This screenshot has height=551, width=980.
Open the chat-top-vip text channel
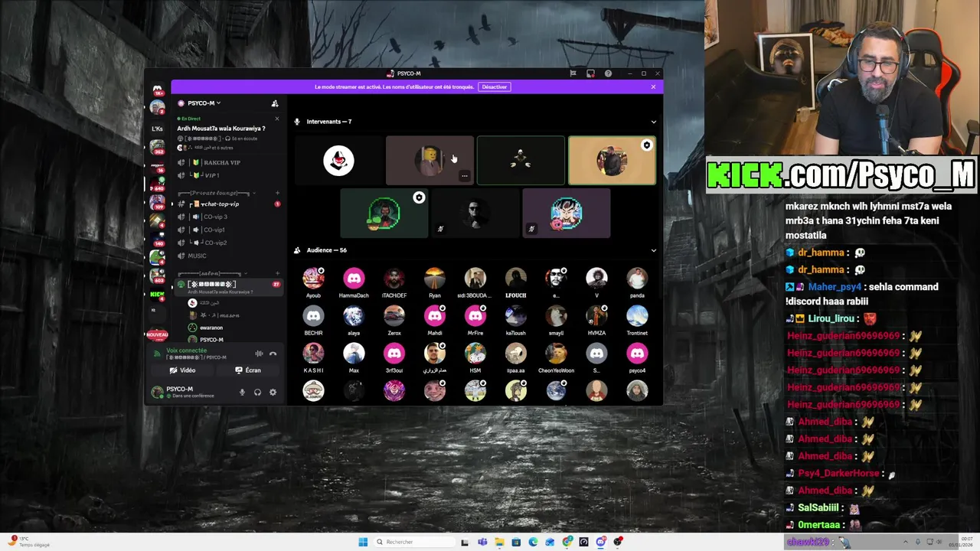228,204
